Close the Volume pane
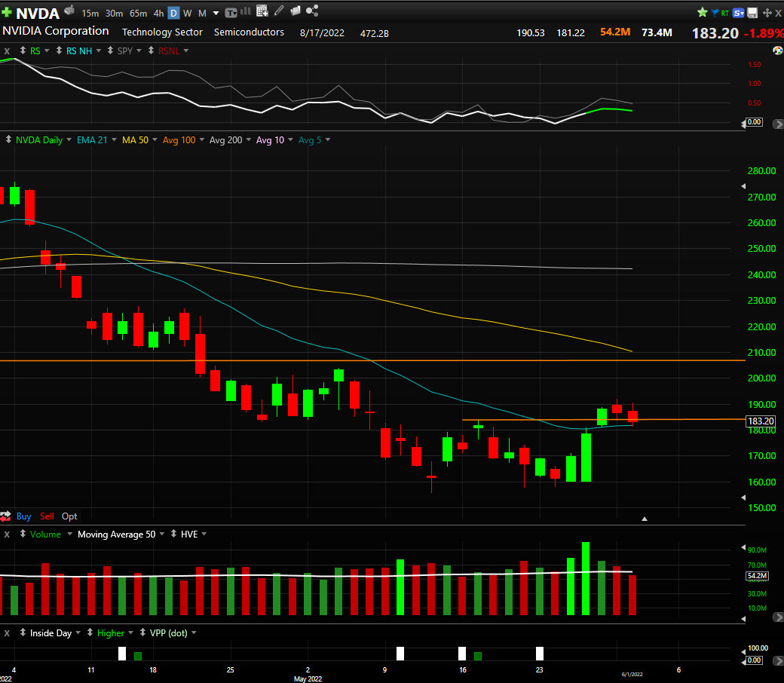Screen dimensions: 784x683 (7, 534)
